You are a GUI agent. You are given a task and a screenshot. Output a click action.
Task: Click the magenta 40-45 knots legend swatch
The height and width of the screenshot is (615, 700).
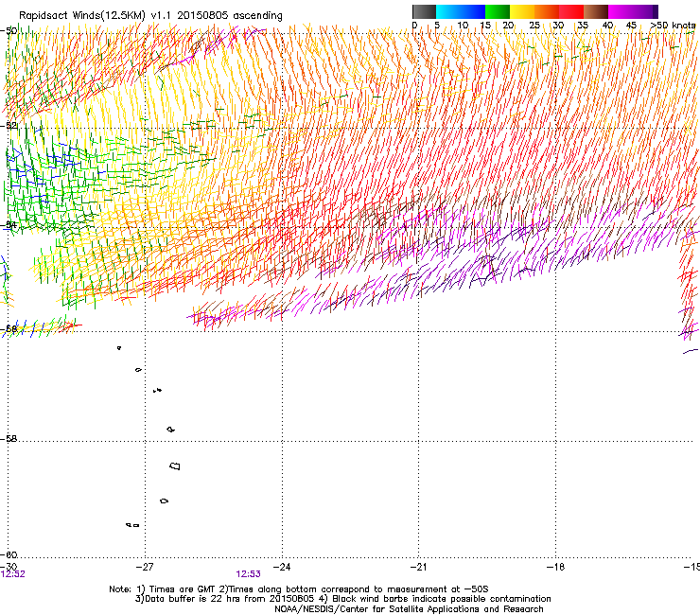coord(621,11)
